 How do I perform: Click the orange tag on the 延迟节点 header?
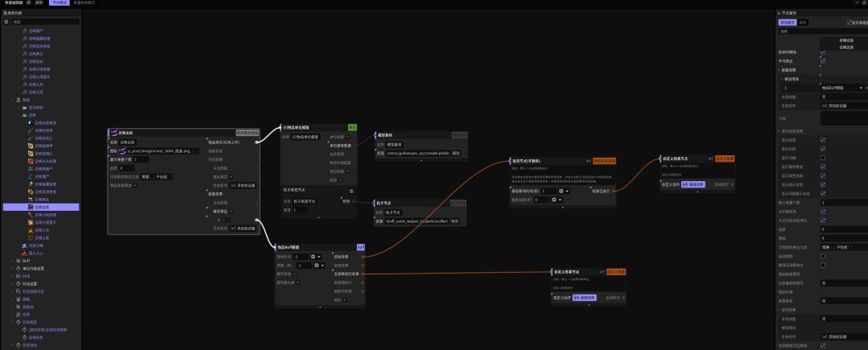(x=604, y=161)
